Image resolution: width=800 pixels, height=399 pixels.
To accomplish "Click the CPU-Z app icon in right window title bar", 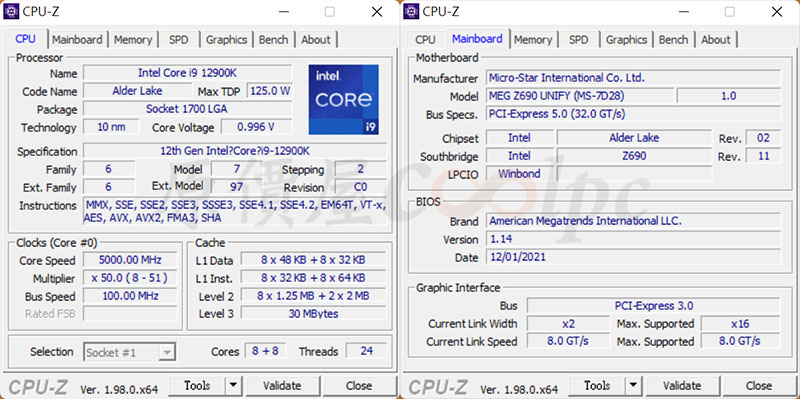I will coord(411,11).
